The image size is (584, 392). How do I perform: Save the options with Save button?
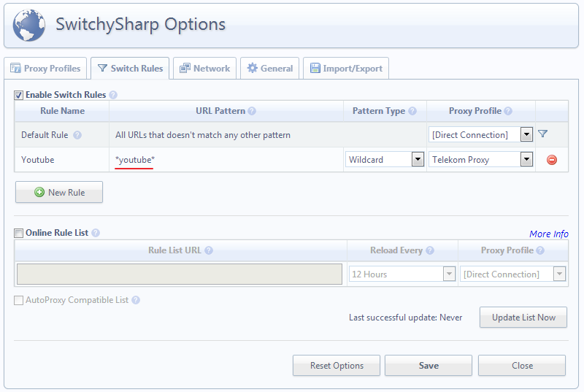point(429,366)
